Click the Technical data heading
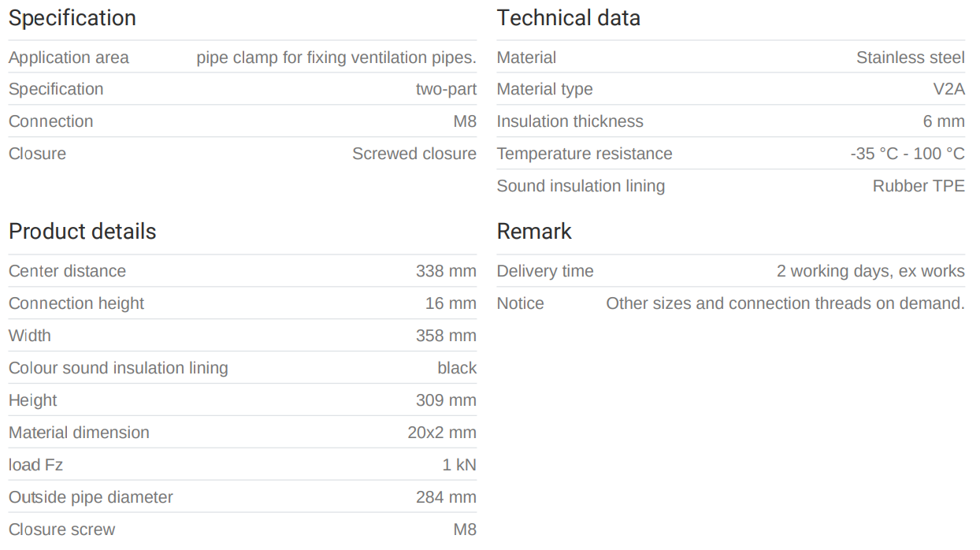This screenshot has width=980, height=550. click(568, 18)
